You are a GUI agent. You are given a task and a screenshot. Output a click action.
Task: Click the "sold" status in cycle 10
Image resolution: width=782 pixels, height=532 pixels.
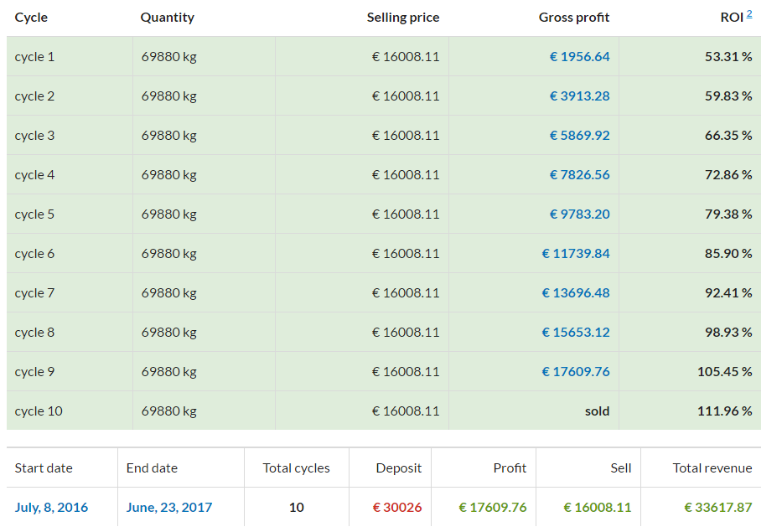[597, 411]
